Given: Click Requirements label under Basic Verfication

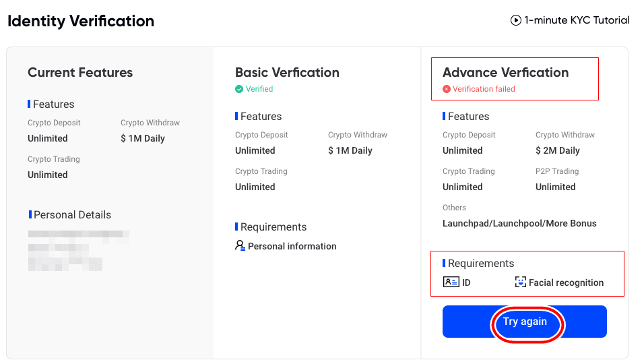Looking at the screenshot, I should [x=273, y=227].
